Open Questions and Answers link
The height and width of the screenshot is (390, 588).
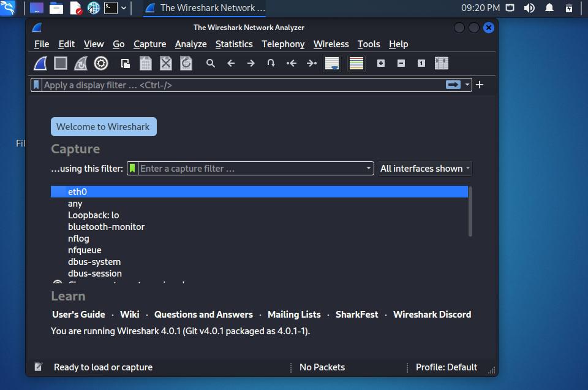point(203,315)
